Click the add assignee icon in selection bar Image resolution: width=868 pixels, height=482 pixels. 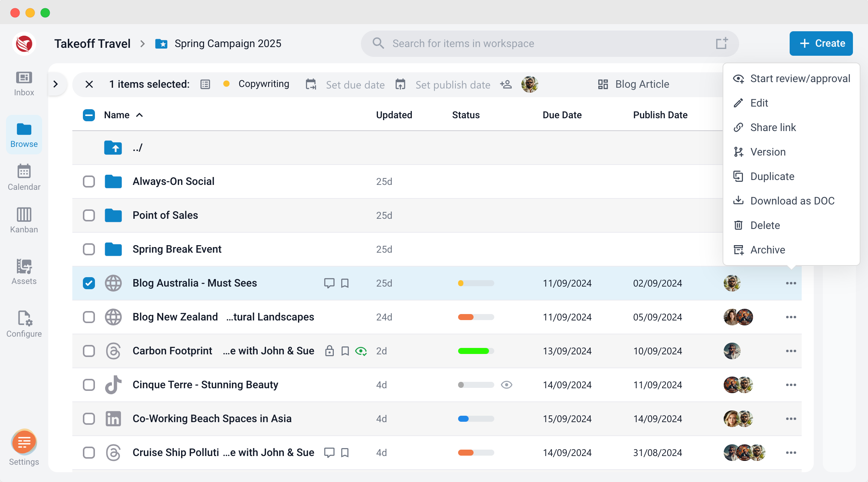(x=506, y=84)
